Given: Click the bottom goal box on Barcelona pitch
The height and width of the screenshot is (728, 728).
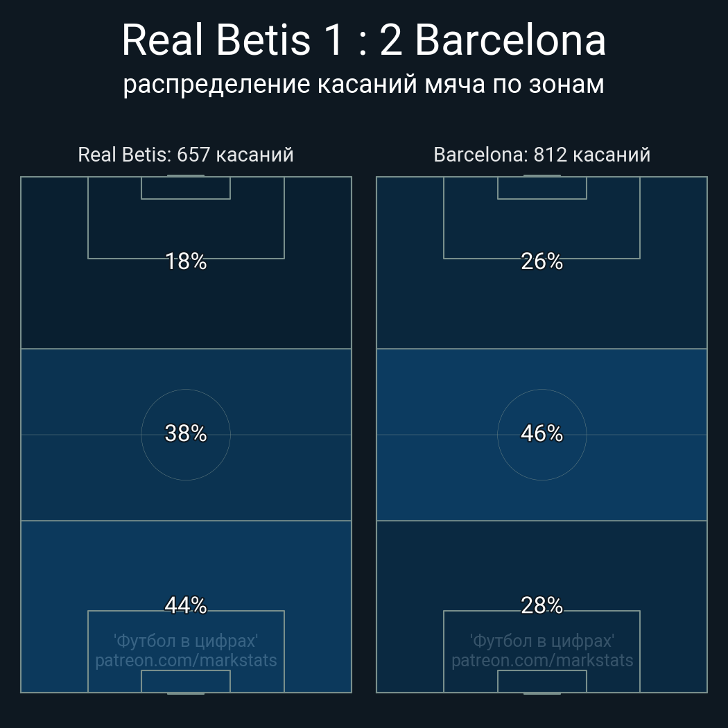Looking at the screenshot, I should pos(541,682).
